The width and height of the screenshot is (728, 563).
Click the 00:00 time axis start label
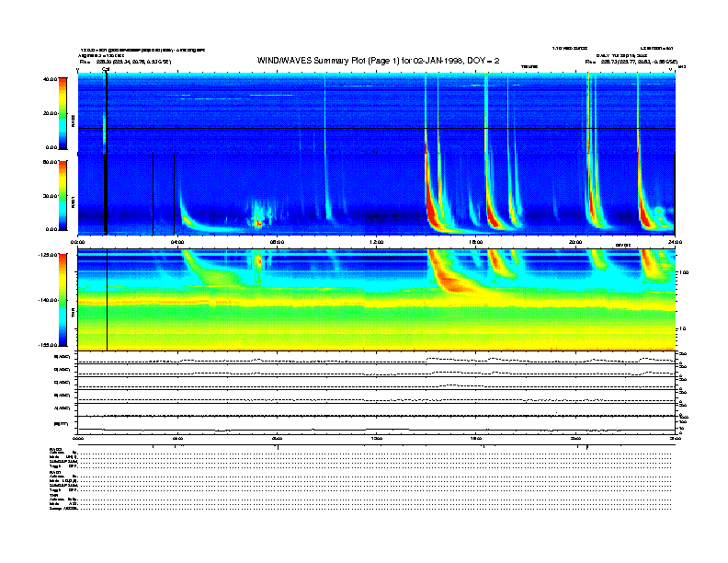[78, 241]
